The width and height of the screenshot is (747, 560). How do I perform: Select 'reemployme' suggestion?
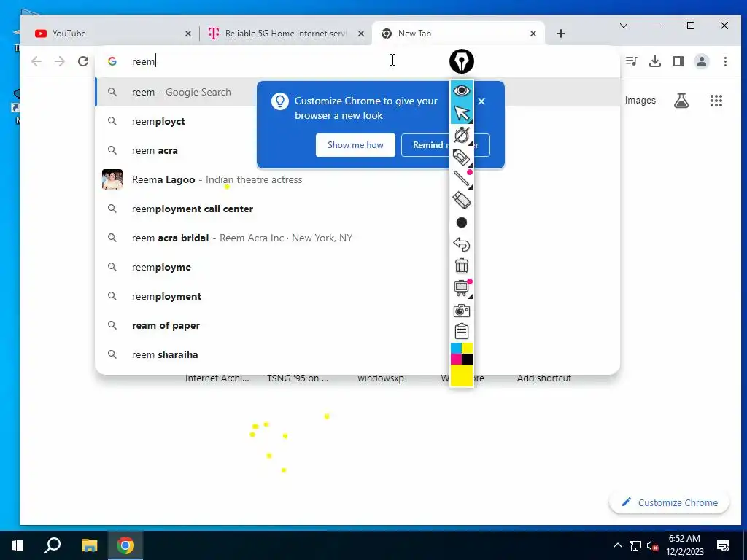(x=357, y=267)
